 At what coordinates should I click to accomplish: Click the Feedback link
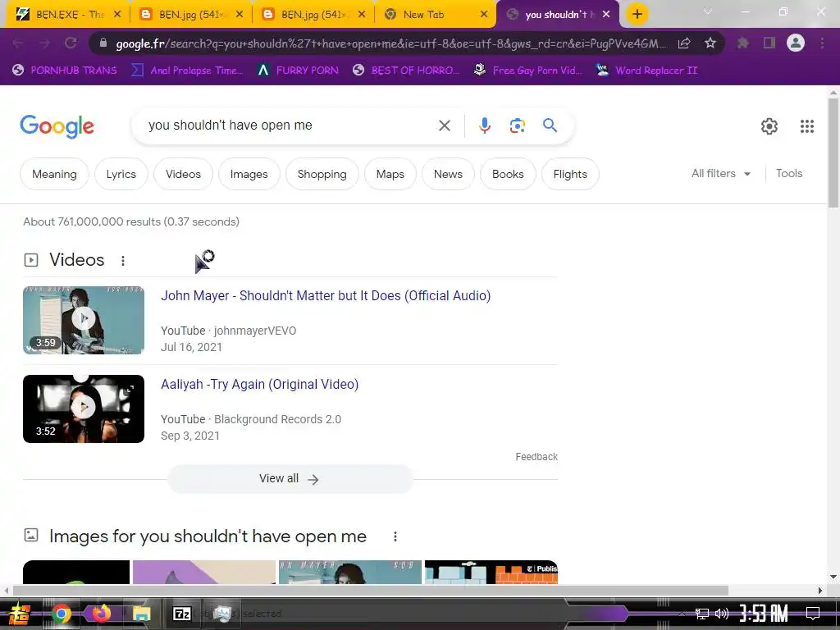tap(536, 456)
